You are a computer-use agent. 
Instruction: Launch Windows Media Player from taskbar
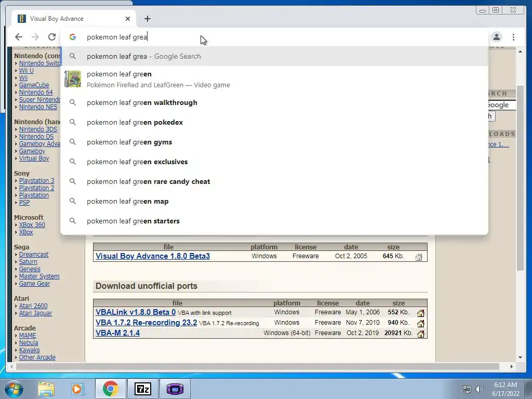tap(77, 389)
